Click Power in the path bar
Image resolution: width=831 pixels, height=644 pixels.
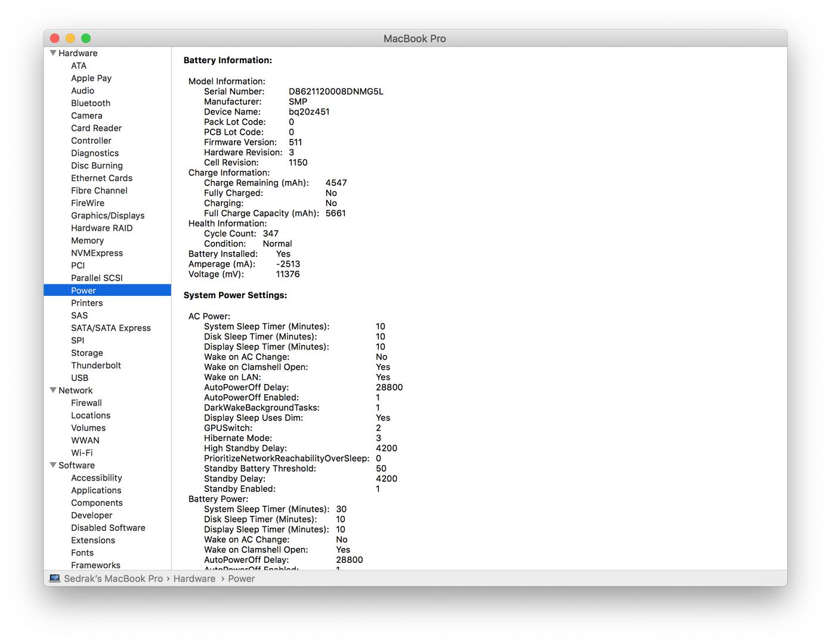[241, 579]
